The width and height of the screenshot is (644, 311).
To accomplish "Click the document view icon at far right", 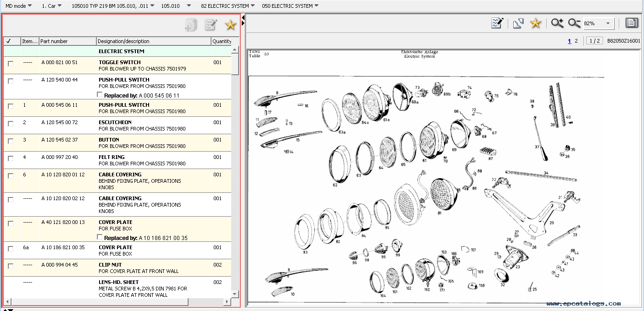I will point(632,23).
